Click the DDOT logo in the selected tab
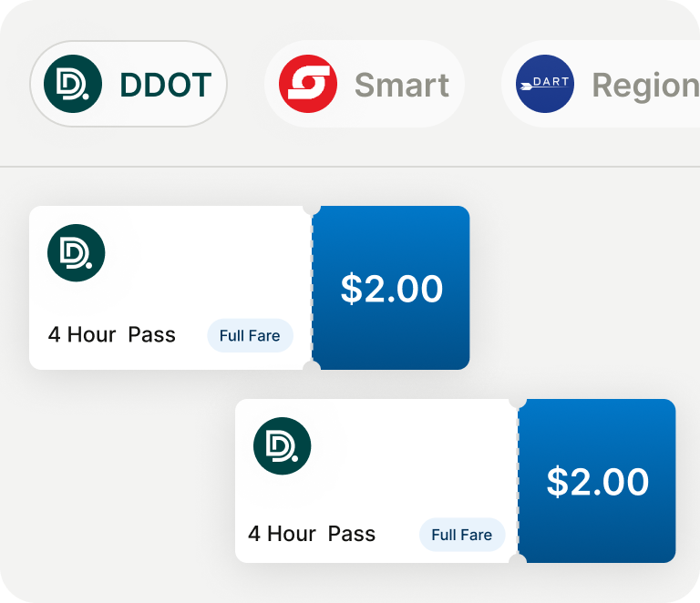Screen dimensions: 700x603 (73, 84)
